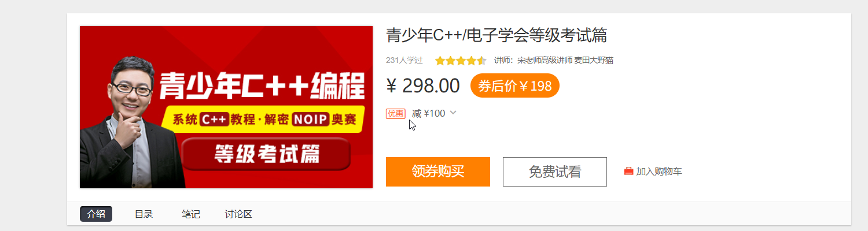
Task: Click the first yellow rating star
Action: coord(440,61)
